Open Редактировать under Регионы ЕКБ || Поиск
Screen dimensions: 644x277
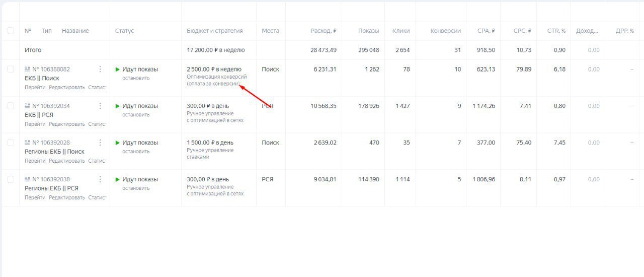[x=67, y=161]
